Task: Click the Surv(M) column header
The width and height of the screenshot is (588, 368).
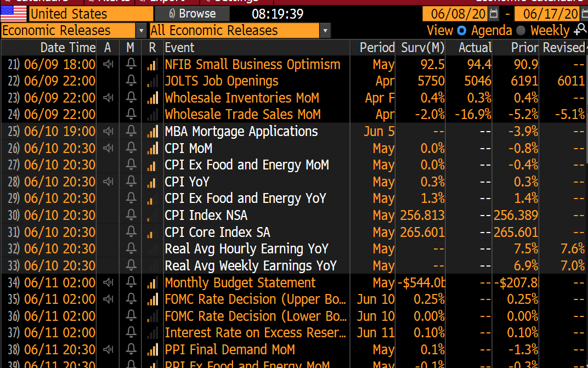Action: coord(422,48)
